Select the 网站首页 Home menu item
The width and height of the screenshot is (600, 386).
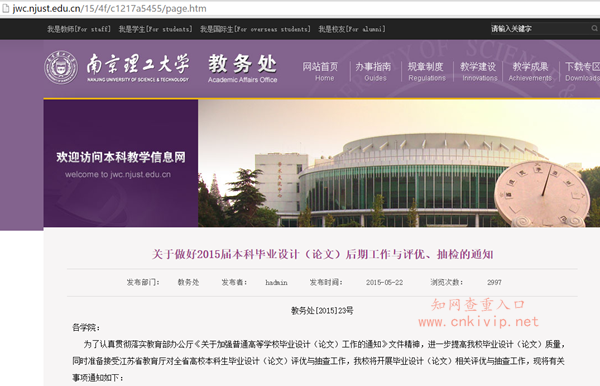coord(321,72)
